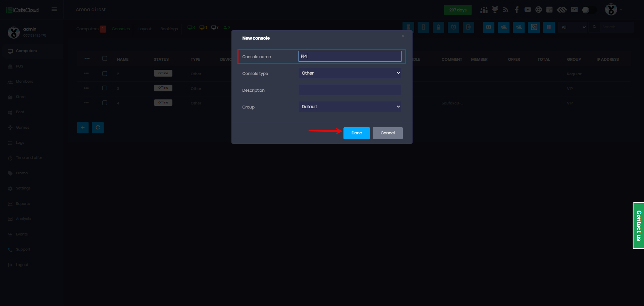This screenshot has height=306, width=644.
Task: Toggle the dark mode switch in header
Action: coord(589,10)
